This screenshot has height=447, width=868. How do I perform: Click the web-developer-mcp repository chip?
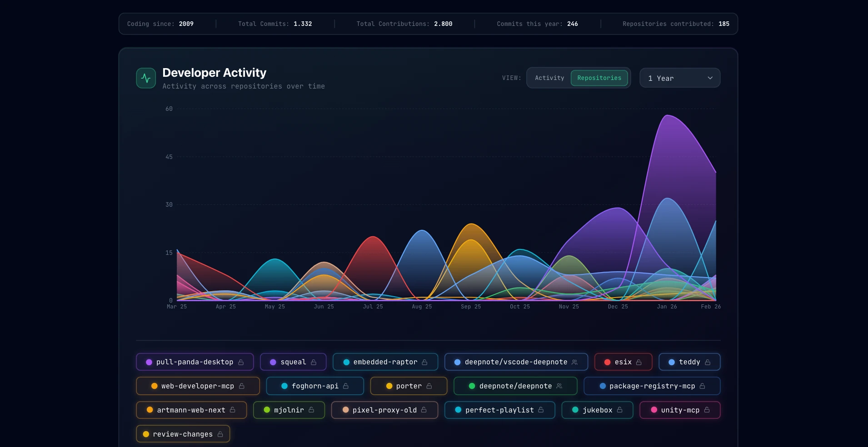point(197,386)
